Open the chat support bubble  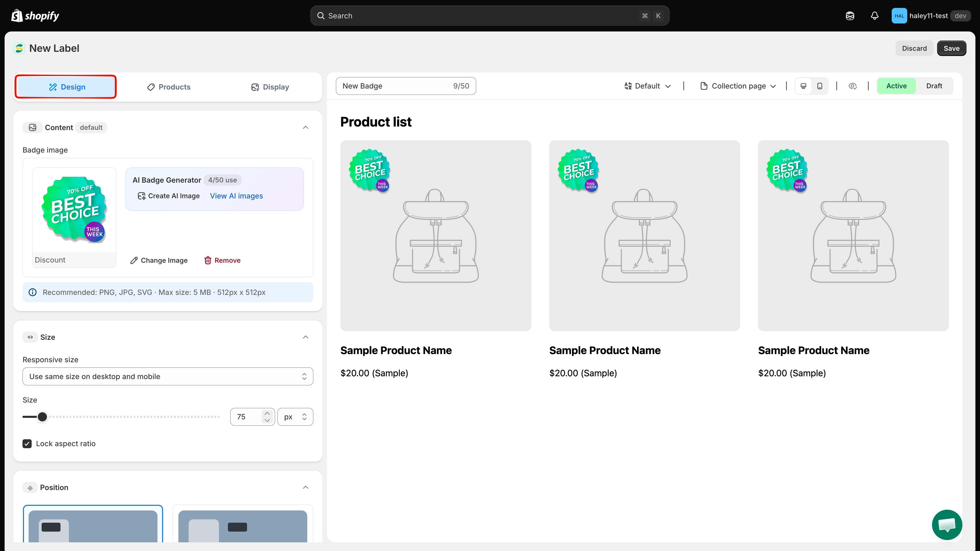(947, 525)
